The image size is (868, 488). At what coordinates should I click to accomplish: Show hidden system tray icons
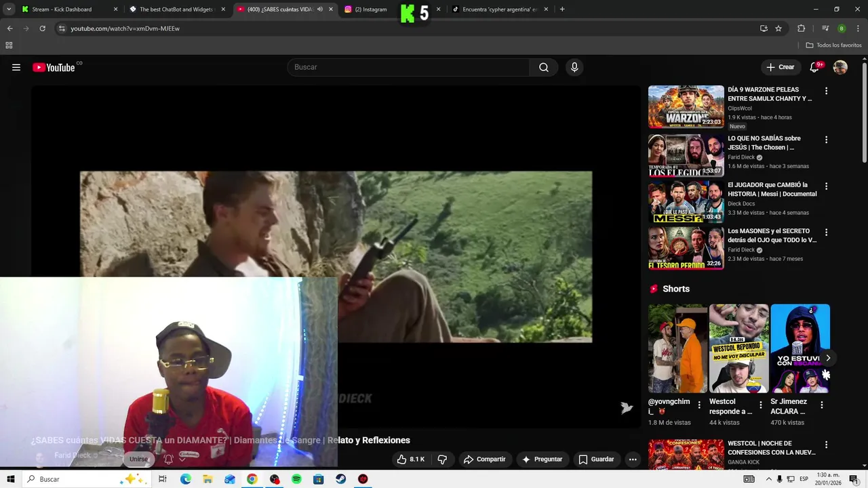(x=769, y=479)
